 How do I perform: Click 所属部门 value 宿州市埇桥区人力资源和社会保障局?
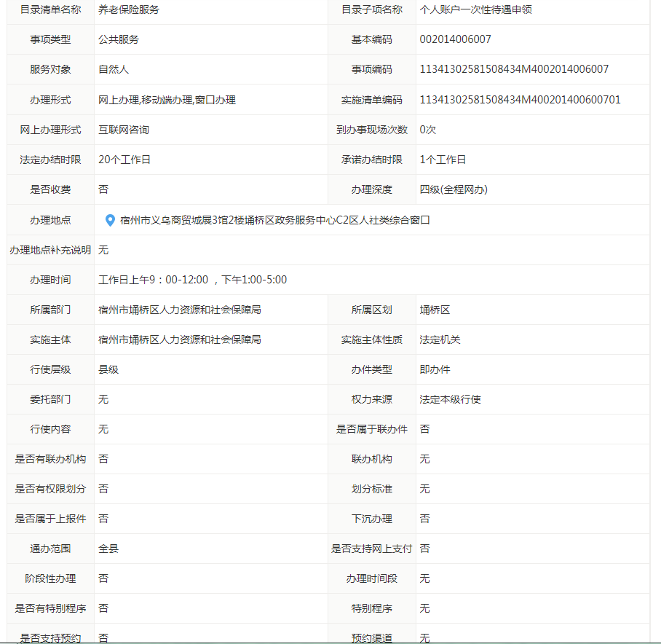click(x=179, y=310)
